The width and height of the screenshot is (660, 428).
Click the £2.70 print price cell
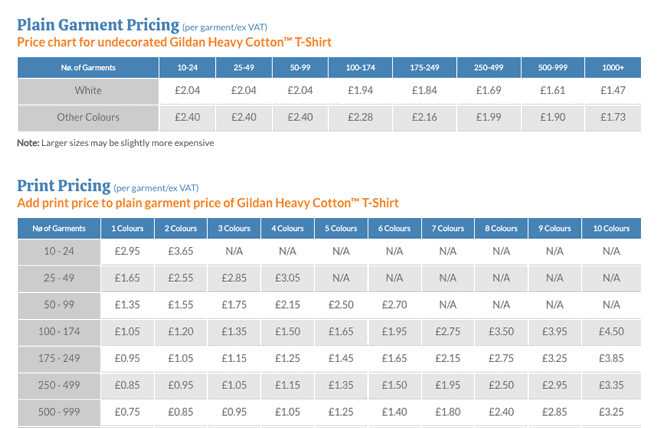(394, 304)
